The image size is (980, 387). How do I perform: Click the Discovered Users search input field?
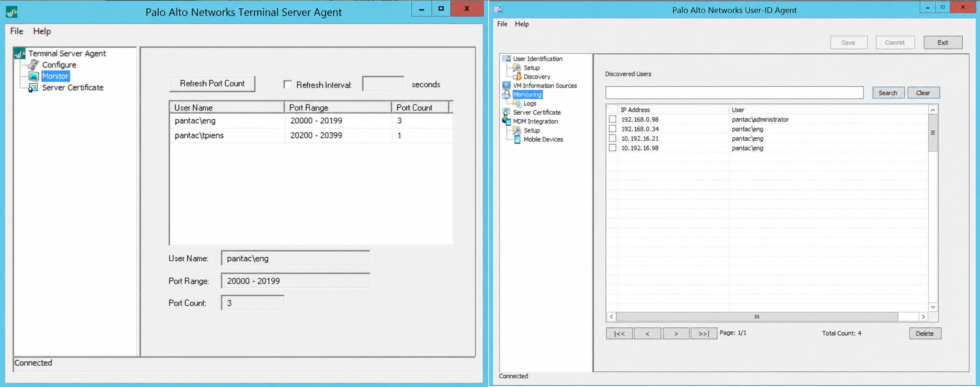pyautogui.click(x=734, y=93)
